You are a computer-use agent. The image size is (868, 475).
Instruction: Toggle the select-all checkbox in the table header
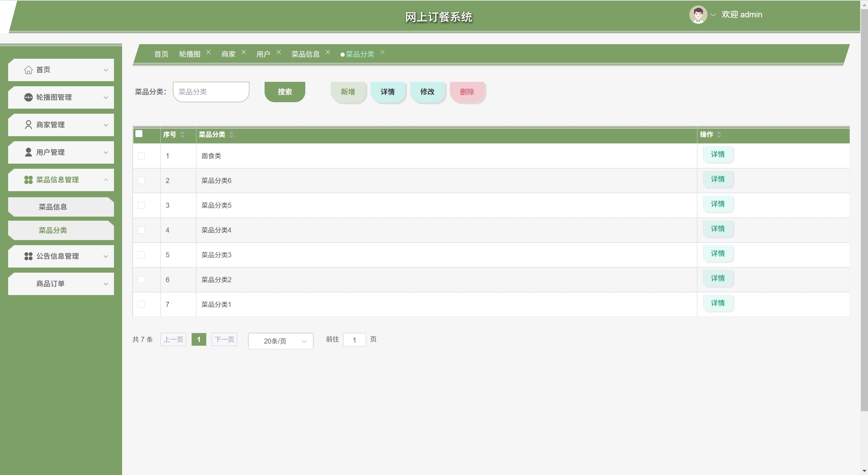point(139,134)
